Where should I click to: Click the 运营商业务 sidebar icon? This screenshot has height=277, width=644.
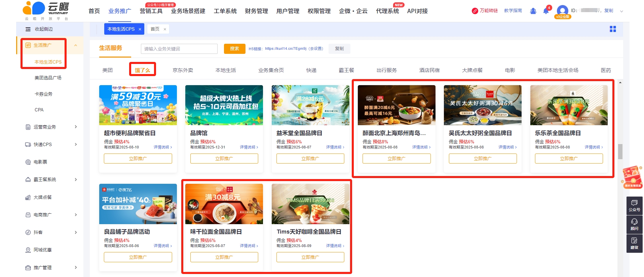pos(28,127)
